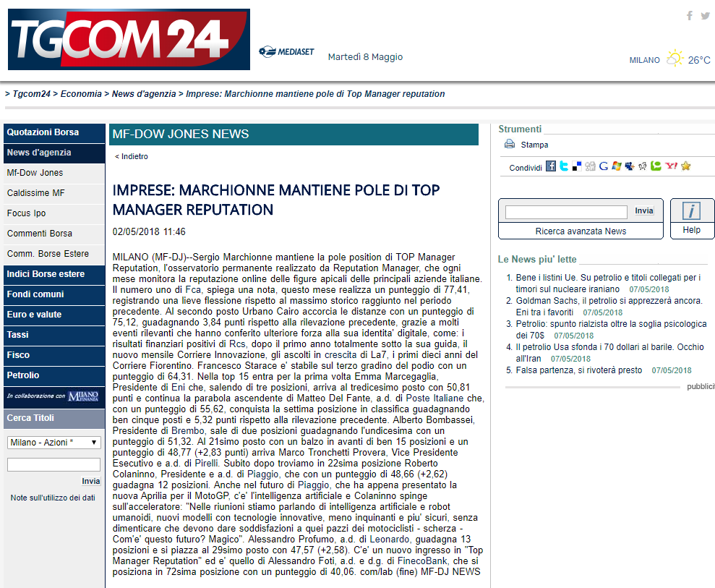
Task: Focus the news search input field
Action: click(x=566, y=212)
